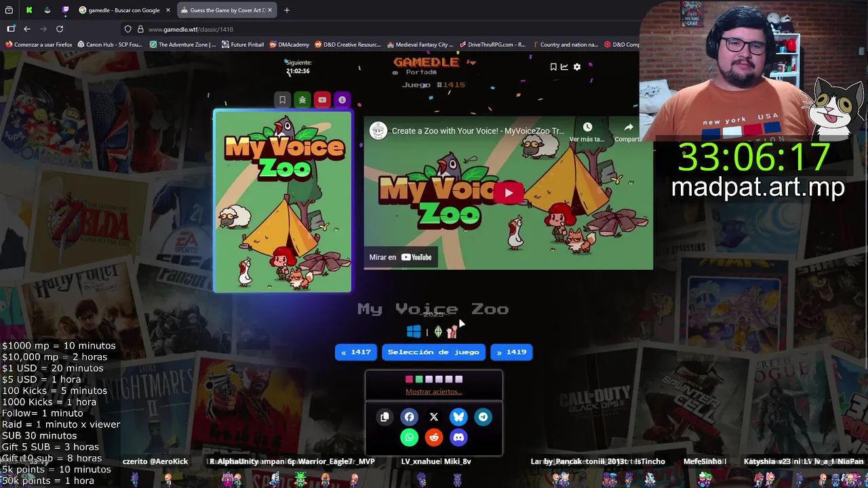Image resolution: width=868 pixels, height=488 pixels.
Task: Switch to the pinned Kick tab
Action: pos(29,10)
